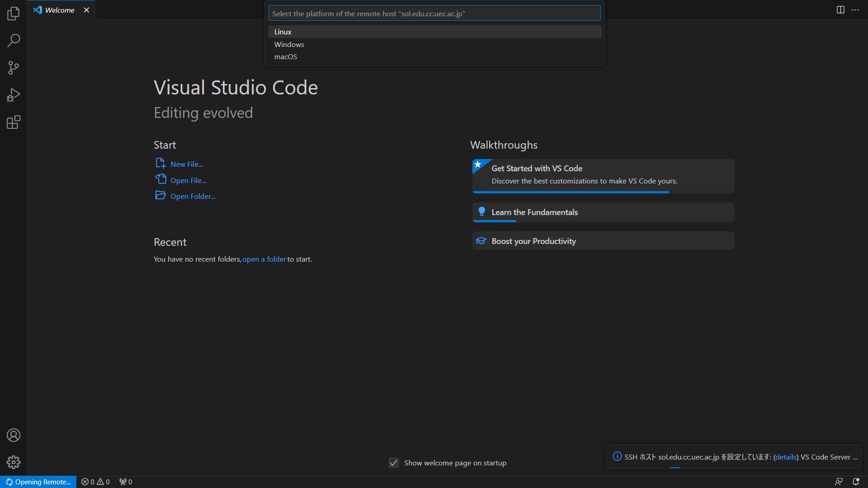Click the Open Folder link
Screen dimensions: 868x488
click(x=193, y=196)
